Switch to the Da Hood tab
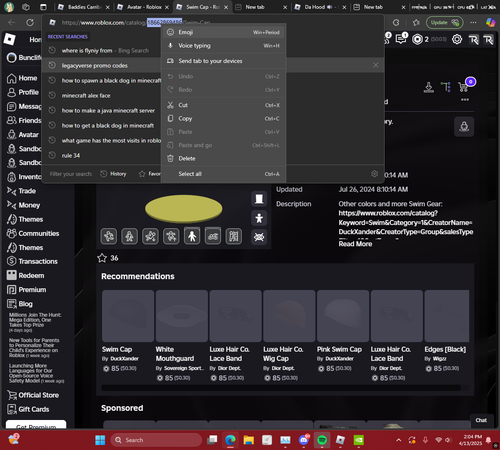Image resolution: width=500 pixels, height=450 pixels. 318,7
